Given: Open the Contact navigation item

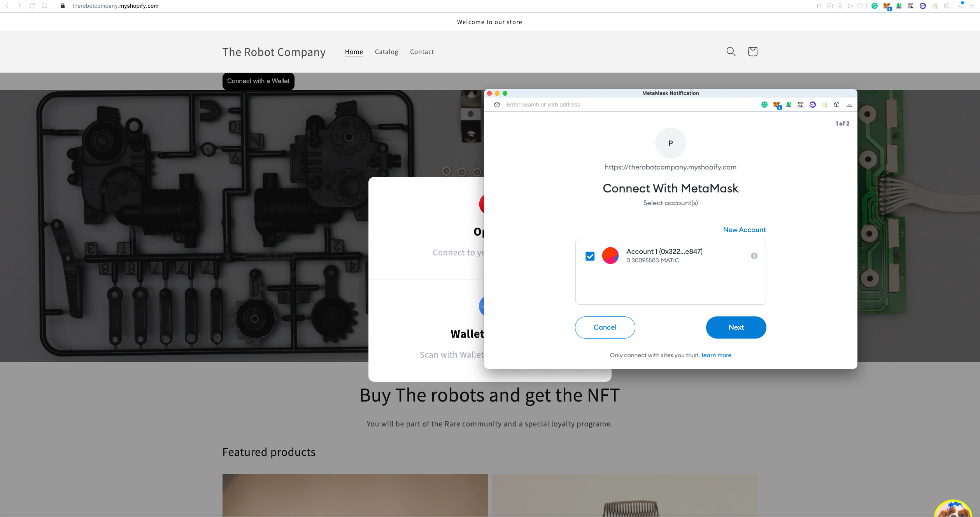Looking at the screenshot, I should [x=422, y=51].
